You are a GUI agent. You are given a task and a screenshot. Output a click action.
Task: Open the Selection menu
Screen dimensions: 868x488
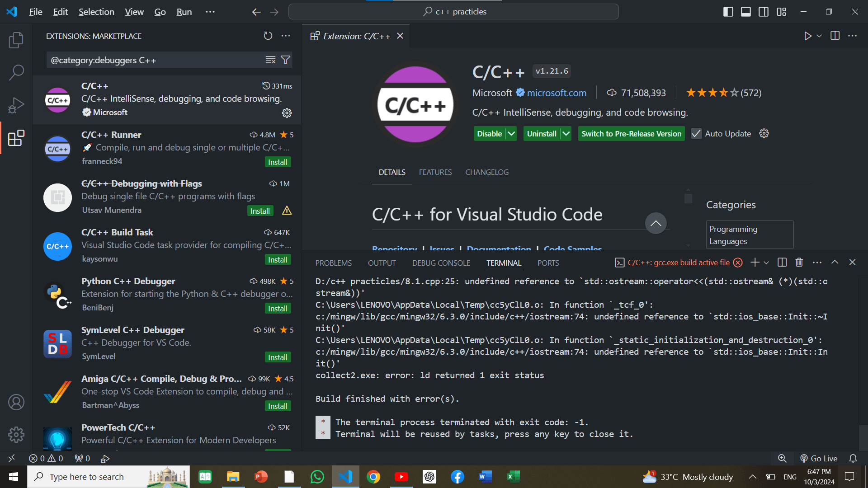pos(96,12)
